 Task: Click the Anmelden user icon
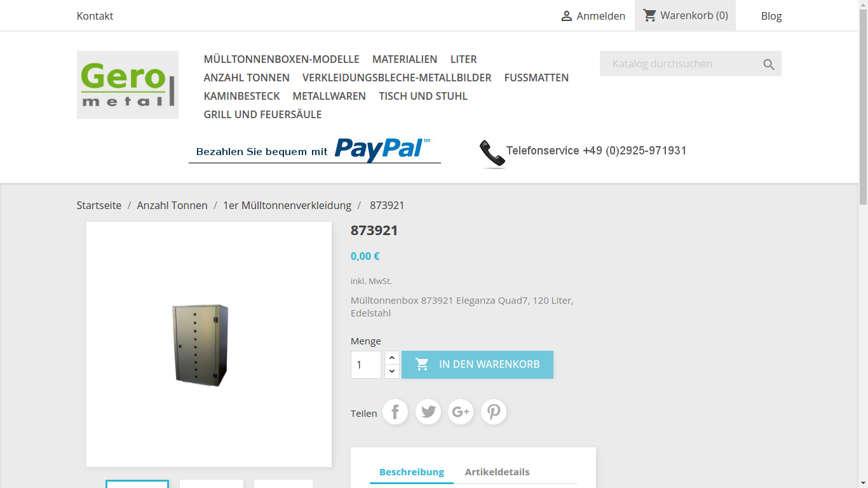567,16
